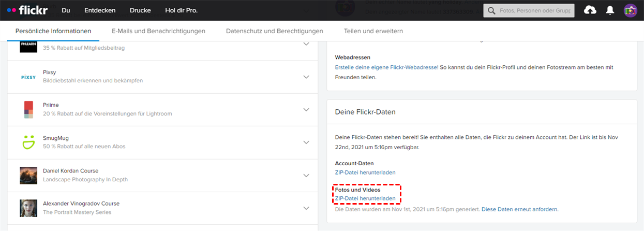Expand the Priime offer chevron

(306, 110)
